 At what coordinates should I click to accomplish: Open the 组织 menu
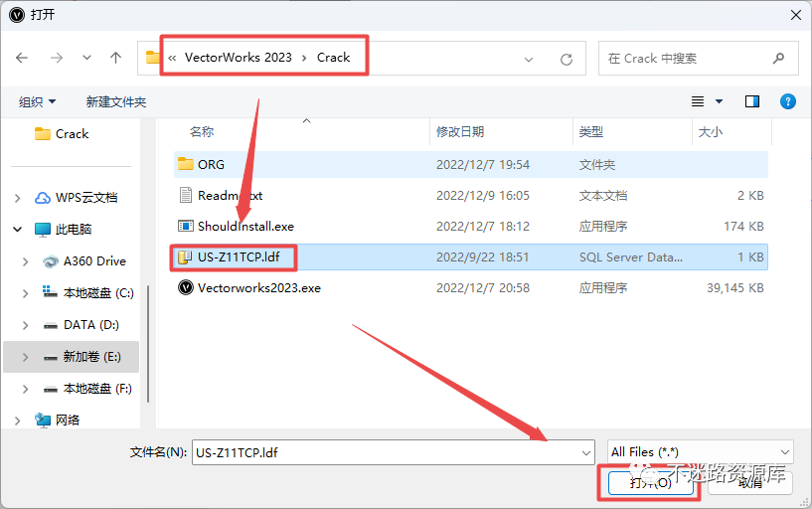(37, 102)
